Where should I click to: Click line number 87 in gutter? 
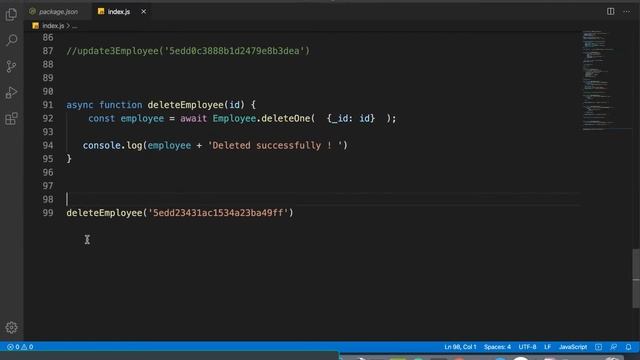[48, 51]
